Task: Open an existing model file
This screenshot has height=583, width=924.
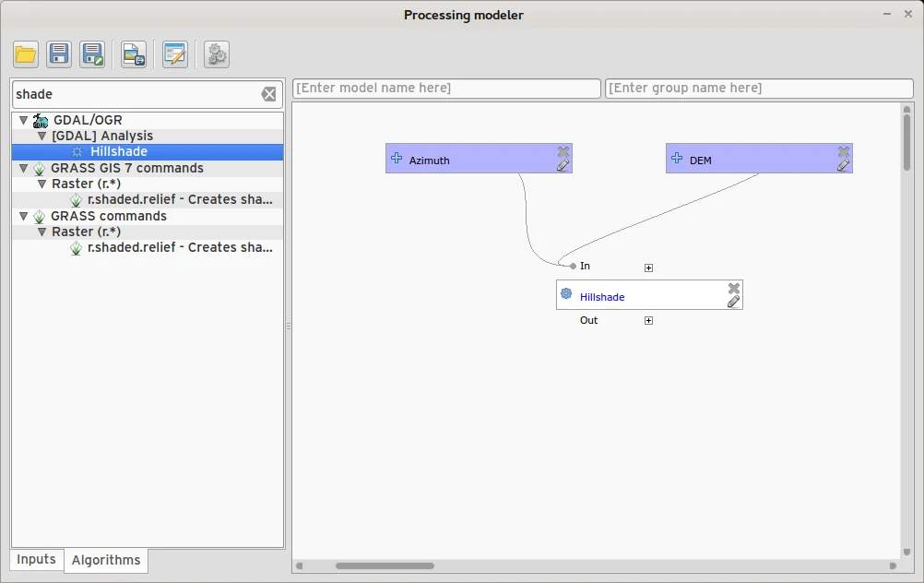Action: pyautogui.click(x=26, y=54)
